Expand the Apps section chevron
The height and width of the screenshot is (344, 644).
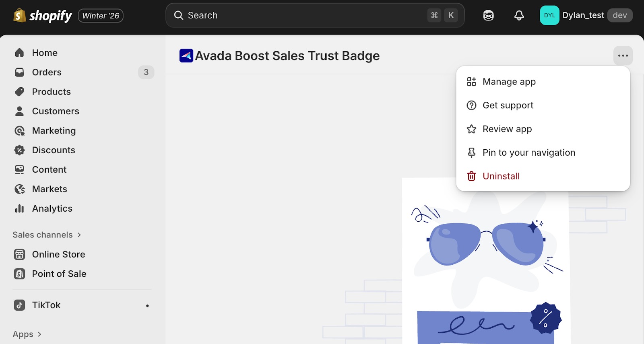39,334
